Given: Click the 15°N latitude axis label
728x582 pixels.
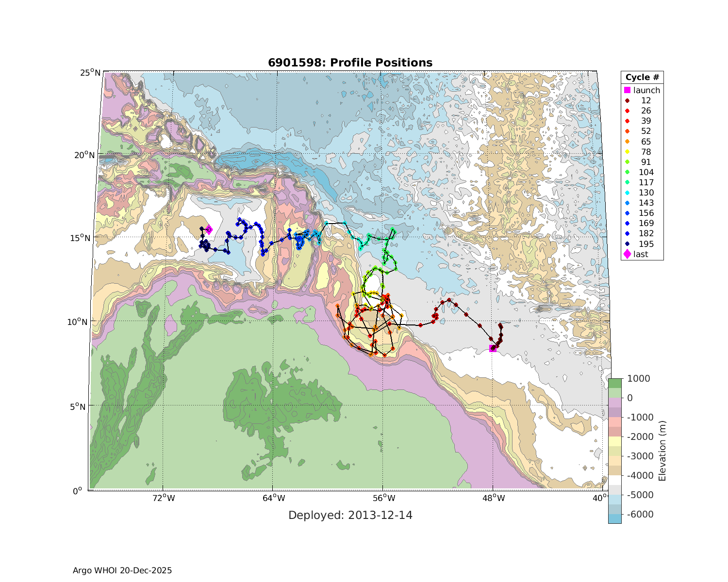Looking at the screenshot, I should click(90, 238).
